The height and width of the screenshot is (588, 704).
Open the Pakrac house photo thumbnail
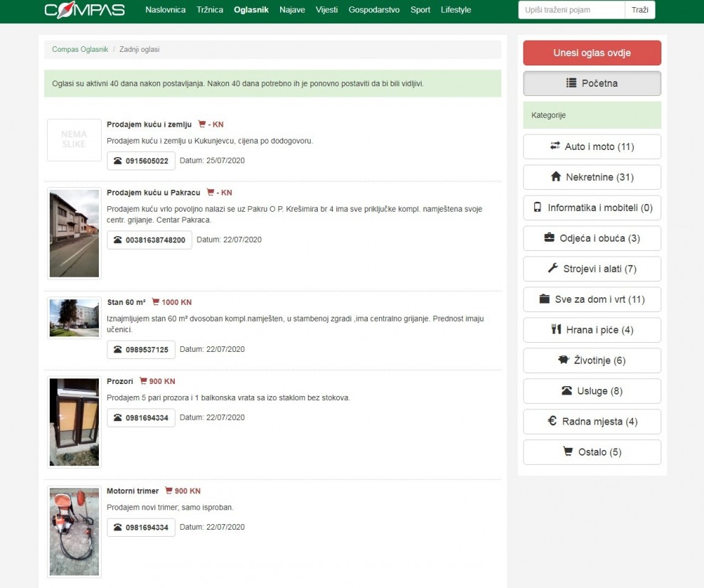[x=74, y=233]
